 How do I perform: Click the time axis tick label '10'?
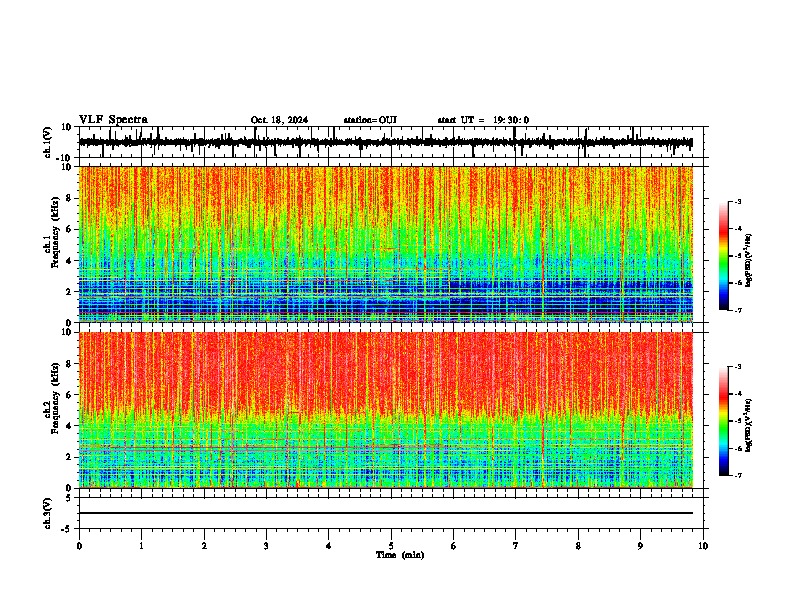click(x=703, y=546)
